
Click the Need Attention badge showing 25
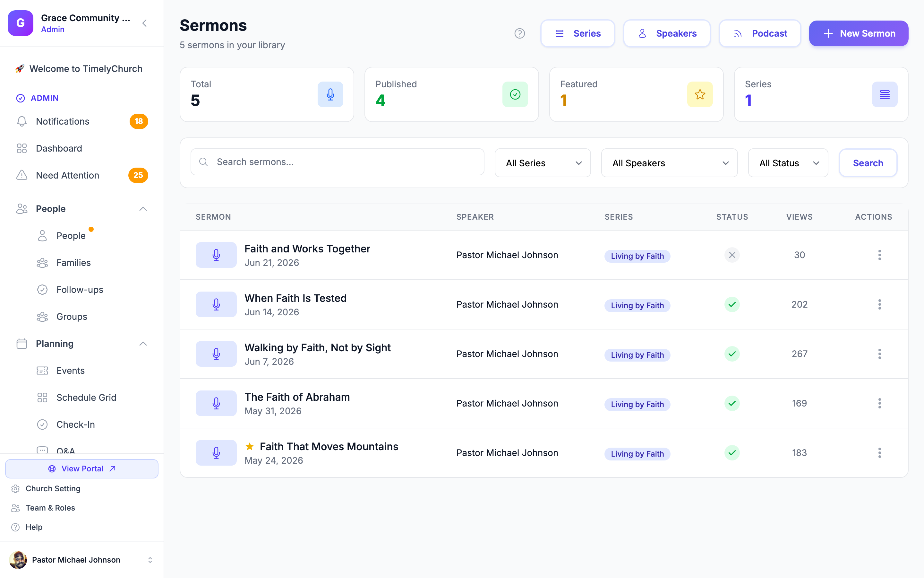[x=138, y=175]
